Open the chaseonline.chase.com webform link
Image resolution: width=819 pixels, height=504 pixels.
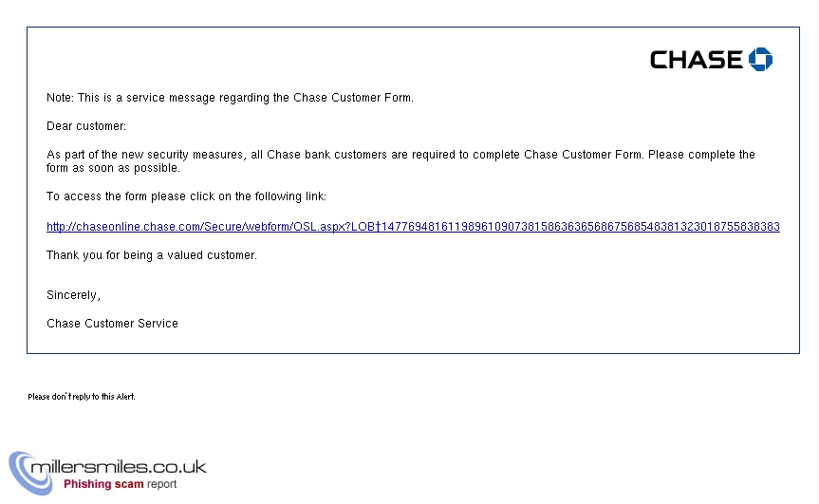pyautogui.click(x=413, y=227)
